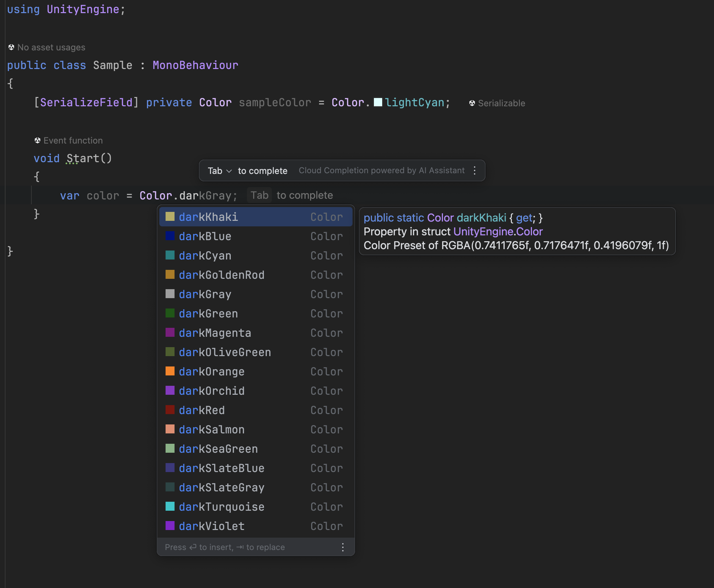Click the darkSalmon color swatch icon

[x=170, y=429]
